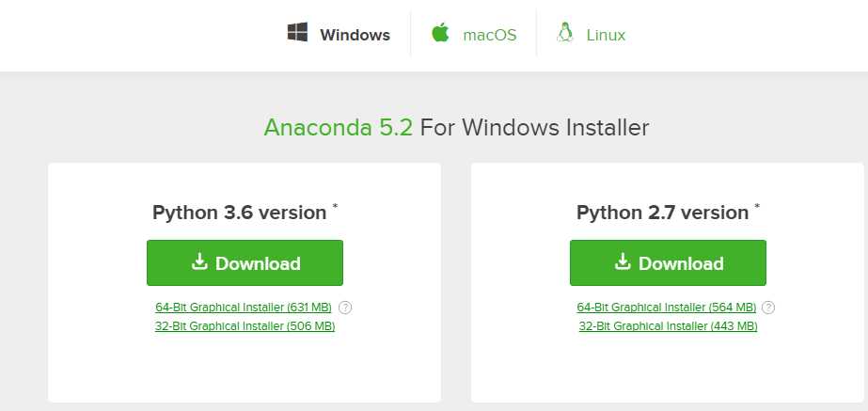868x411 pixels.
Task: Click the download arrow icon for Python 3.6
Action: (199, 261)
